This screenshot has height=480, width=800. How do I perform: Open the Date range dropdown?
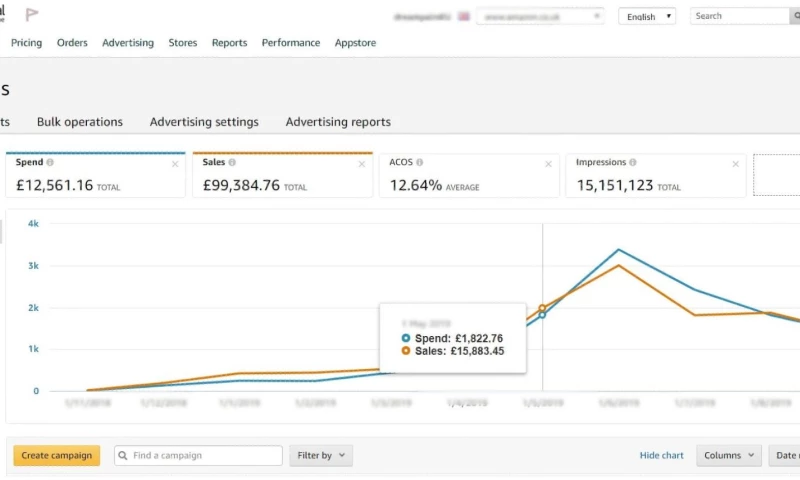(784, 456)
